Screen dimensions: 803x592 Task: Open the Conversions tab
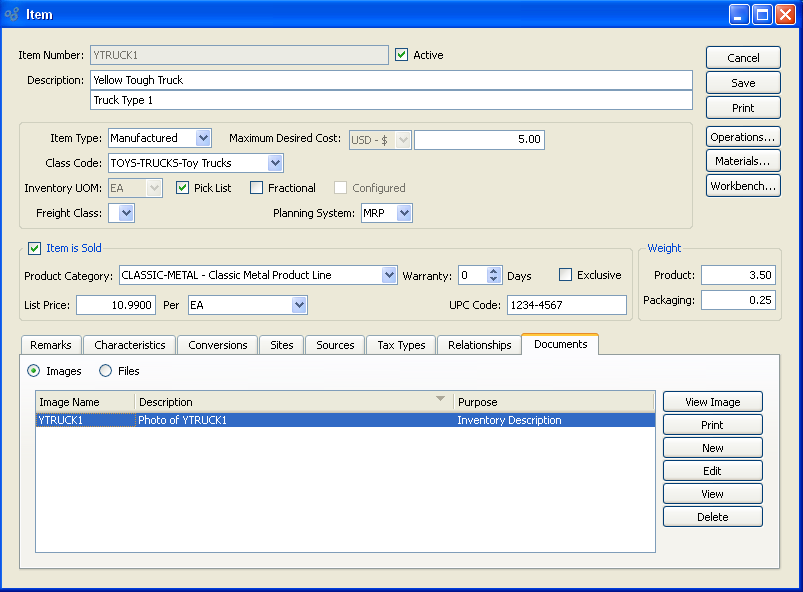tap(218, 345)
